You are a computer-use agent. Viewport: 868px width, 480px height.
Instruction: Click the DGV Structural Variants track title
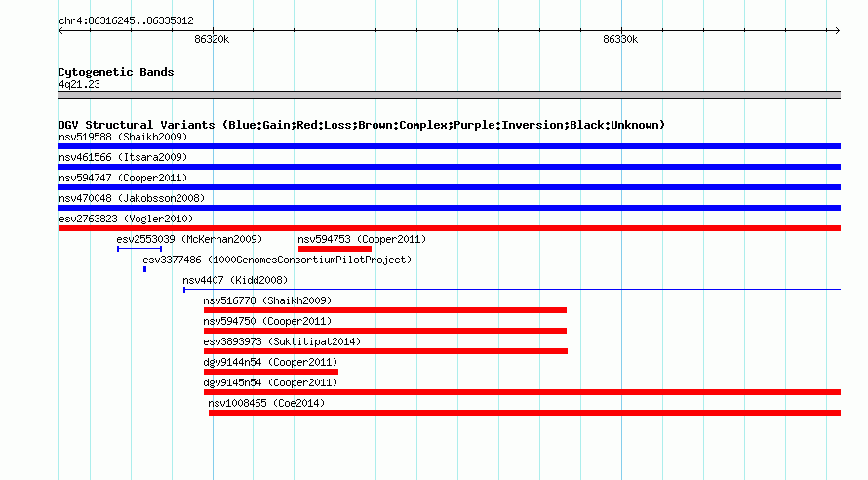362,125
